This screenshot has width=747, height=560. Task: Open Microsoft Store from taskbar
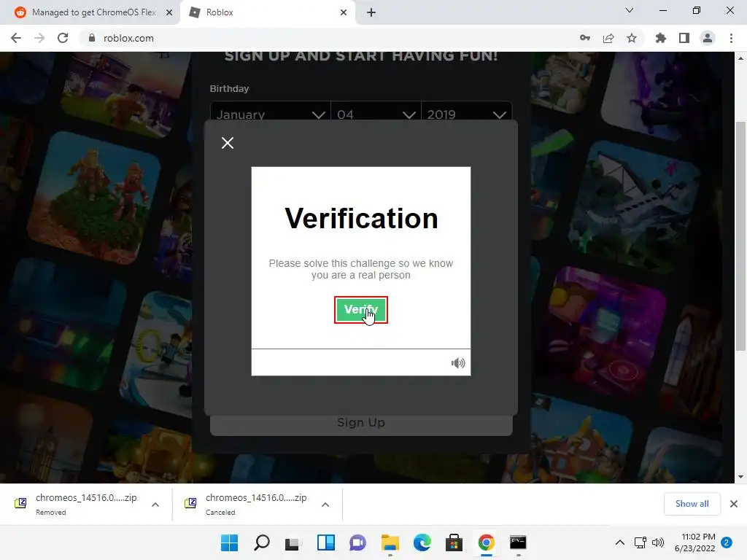tap(454, 542)
